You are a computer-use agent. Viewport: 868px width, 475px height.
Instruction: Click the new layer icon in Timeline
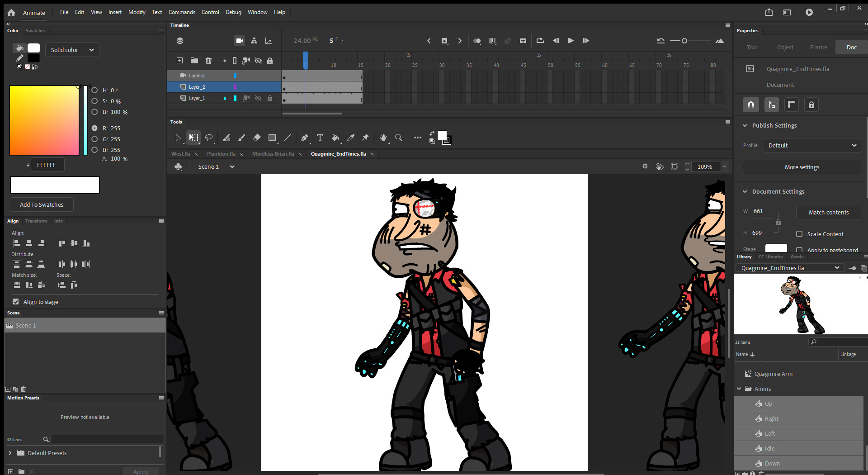click(179, 61)
